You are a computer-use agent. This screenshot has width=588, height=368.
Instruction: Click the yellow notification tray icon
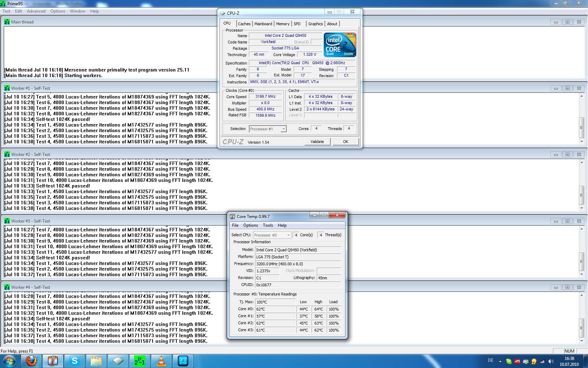[x=534, y=361]
